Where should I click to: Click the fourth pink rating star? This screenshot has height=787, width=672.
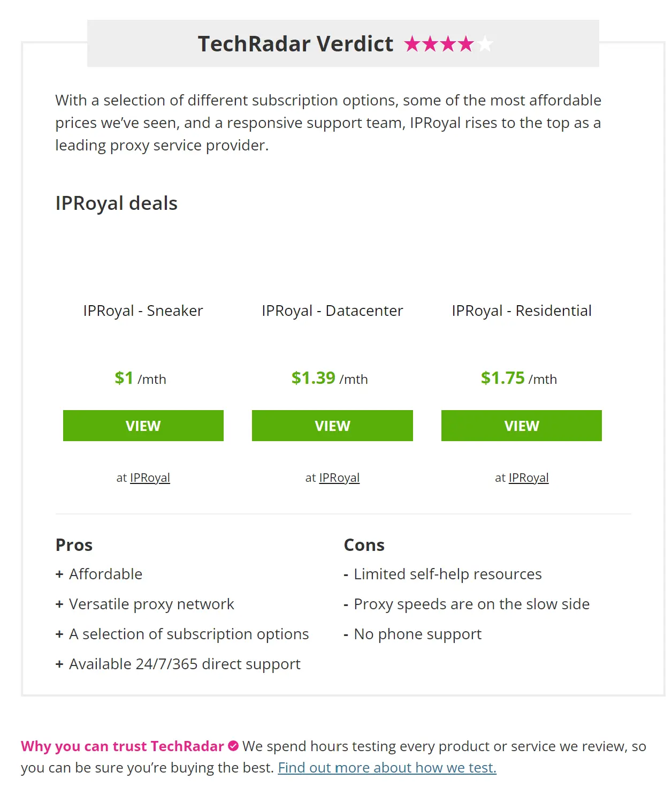click(x=466, y=43)
